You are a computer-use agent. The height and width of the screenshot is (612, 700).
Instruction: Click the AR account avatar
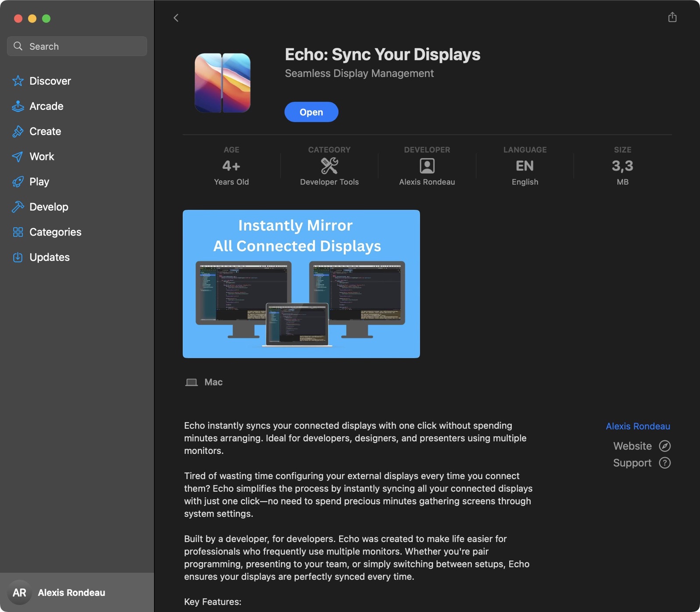[19, 593]
